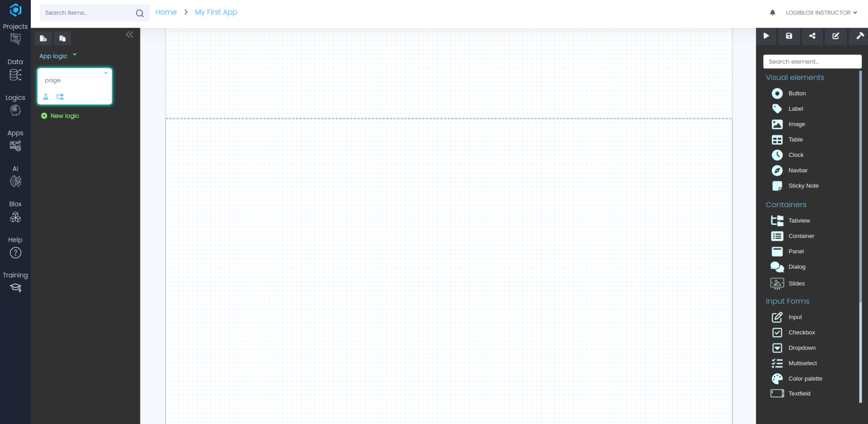Select the Tabview container element
868x424 pixels.
pyautogui.click(x=799, y=221)
